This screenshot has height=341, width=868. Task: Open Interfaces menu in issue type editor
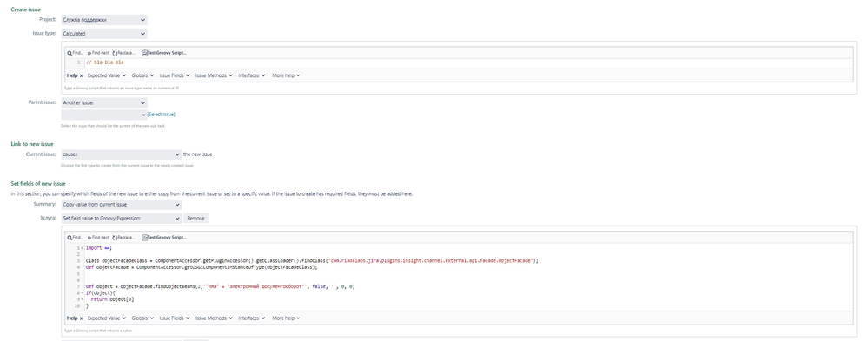[x=252, y=75]
